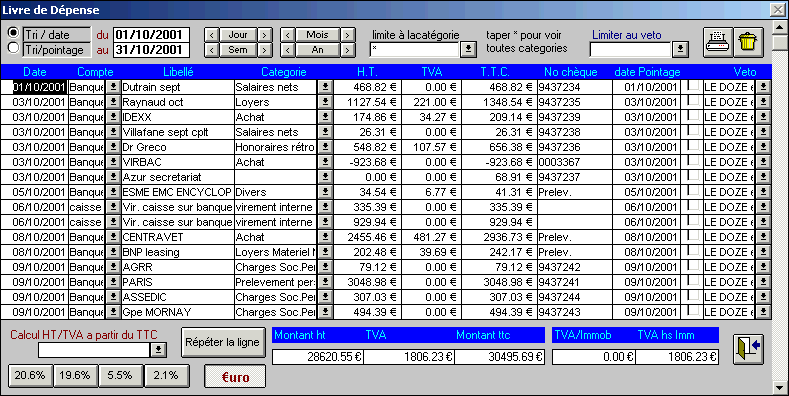Open Categorie dropdown on IDEXX row
Image resolution: width=789 pixels, height=396 pixels.
pyautogui.click(x=326, y=117)
